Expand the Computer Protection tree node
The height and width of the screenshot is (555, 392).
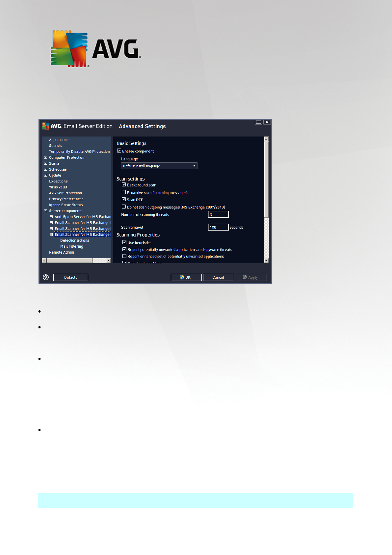pos(46,157)
